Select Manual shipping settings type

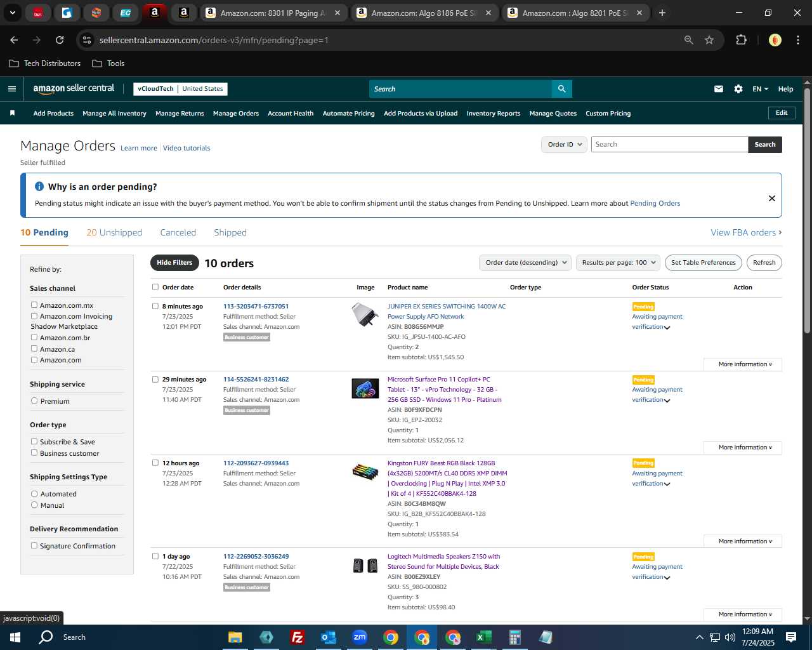34,505
